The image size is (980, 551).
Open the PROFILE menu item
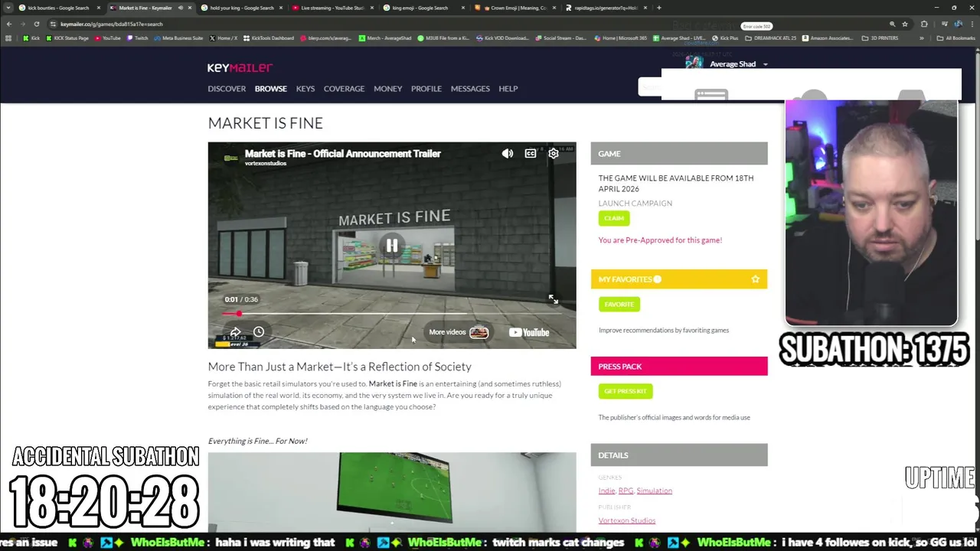click(426, 89)
